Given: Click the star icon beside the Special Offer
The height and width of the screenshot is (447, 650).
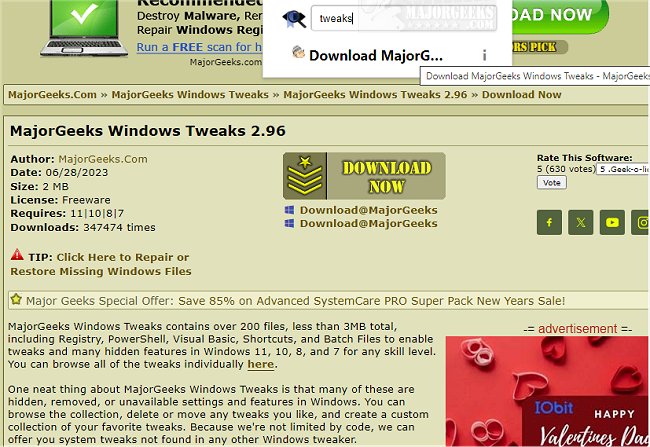Looking at the screenshot, I should coord(16,299).
